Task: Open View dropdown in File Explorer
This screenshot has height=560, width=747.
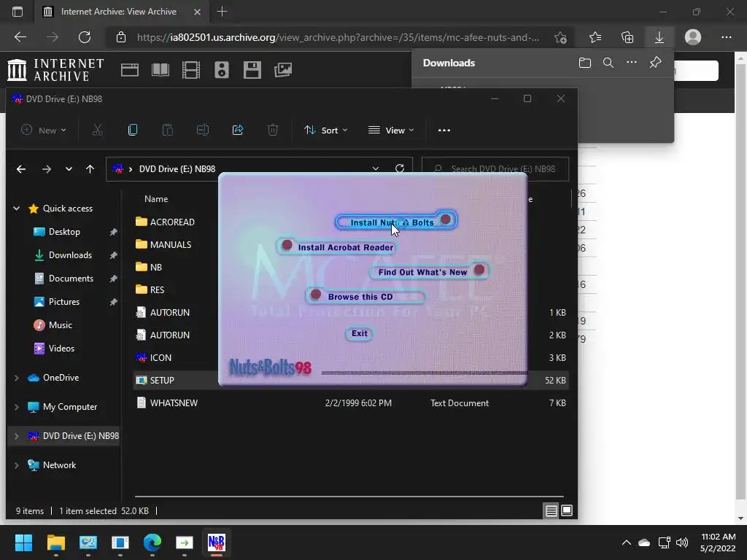Action: point(391,130)
